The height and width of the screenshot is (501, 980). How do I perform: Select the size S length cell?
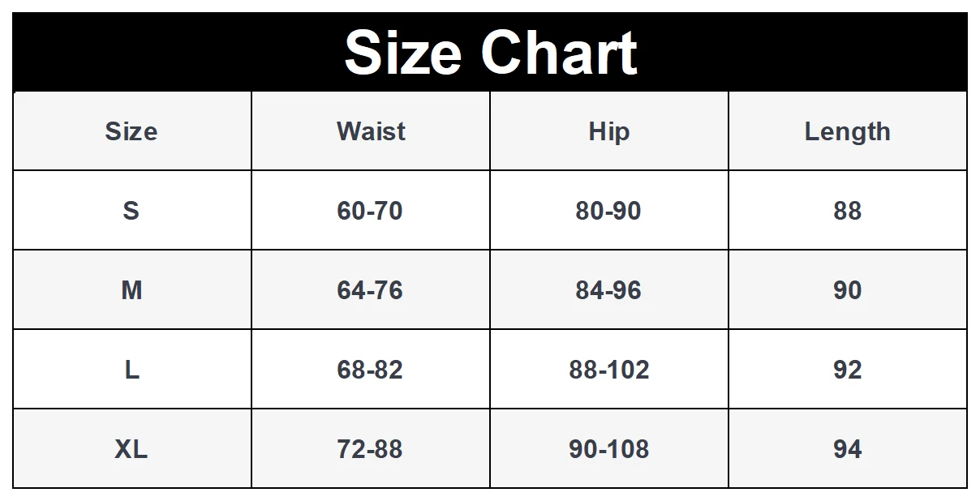tap(847, 211)
